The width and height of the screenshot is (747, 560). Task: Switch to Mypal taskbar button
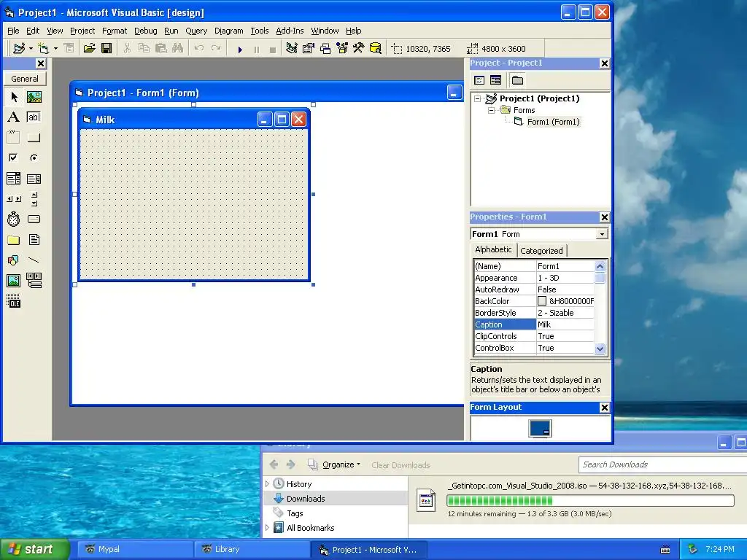click(135, 549)
